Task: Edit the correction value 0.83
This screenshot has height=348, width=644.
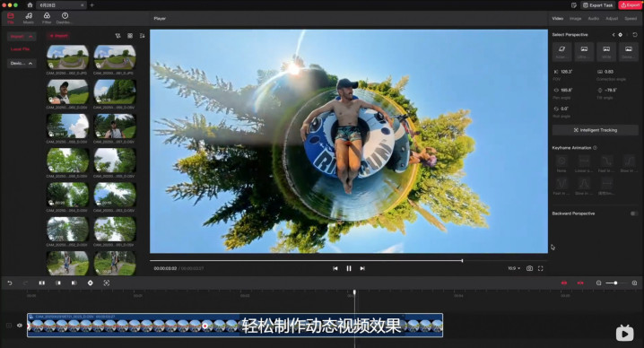Action: pyautogui.click(x=609, y=72)
